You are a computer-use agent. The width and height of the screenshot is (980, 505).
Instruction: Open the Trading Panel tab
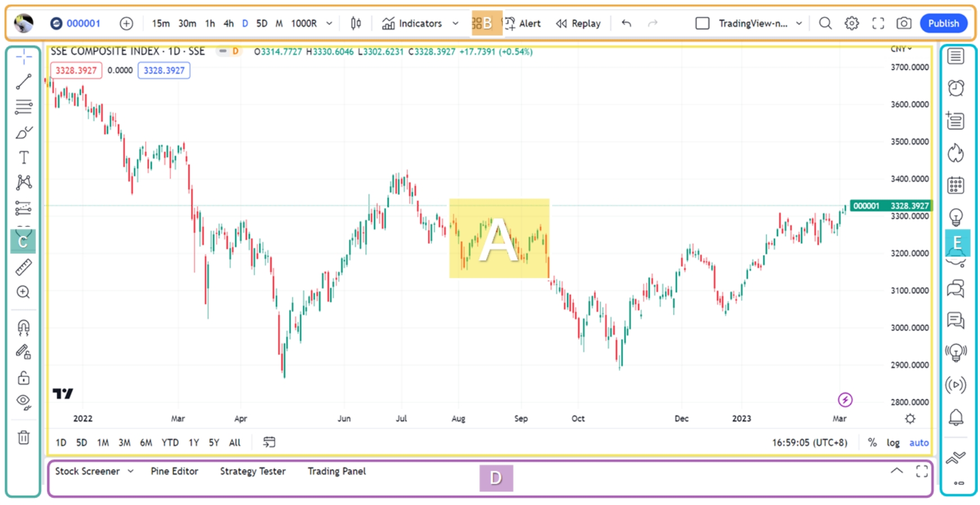(x=336, y=471)
